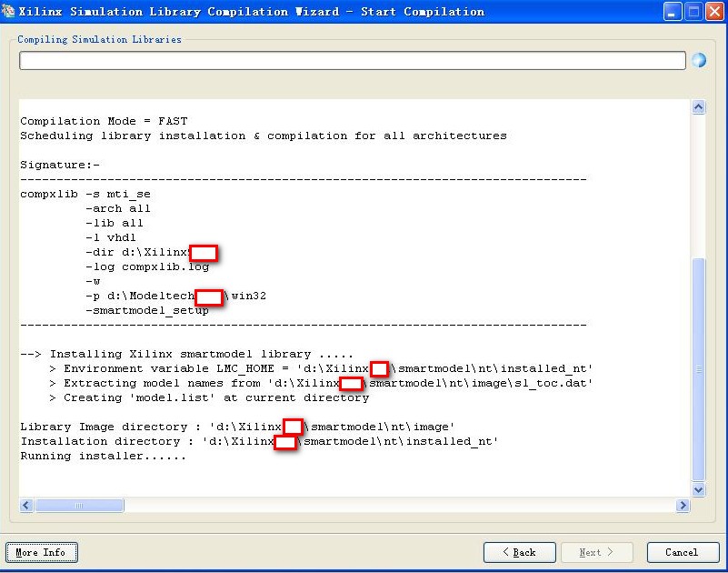Viewport: 728px width, 573px height.
Task: Click the log scroll up arrow
Action: point(698,107)
